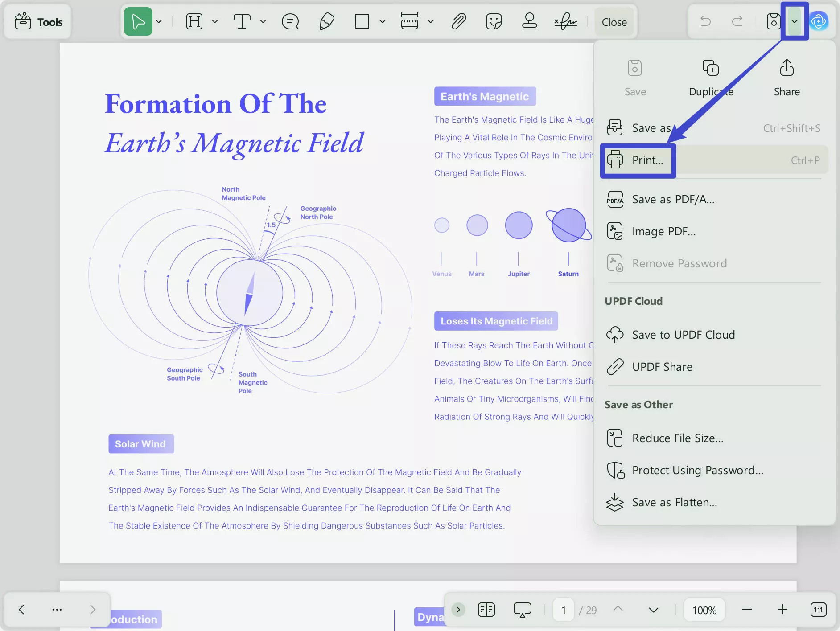The width and height of the screenshot is (840, 631).
Task: Open the text tool dropdown arrow
Action: 263,21
